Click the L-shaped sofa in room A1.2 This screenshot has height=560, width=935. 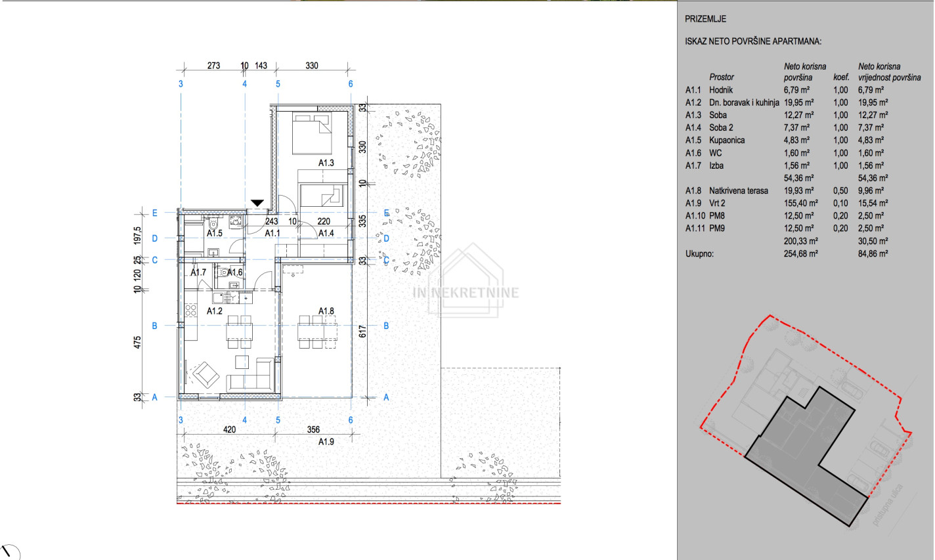point(252,377)
